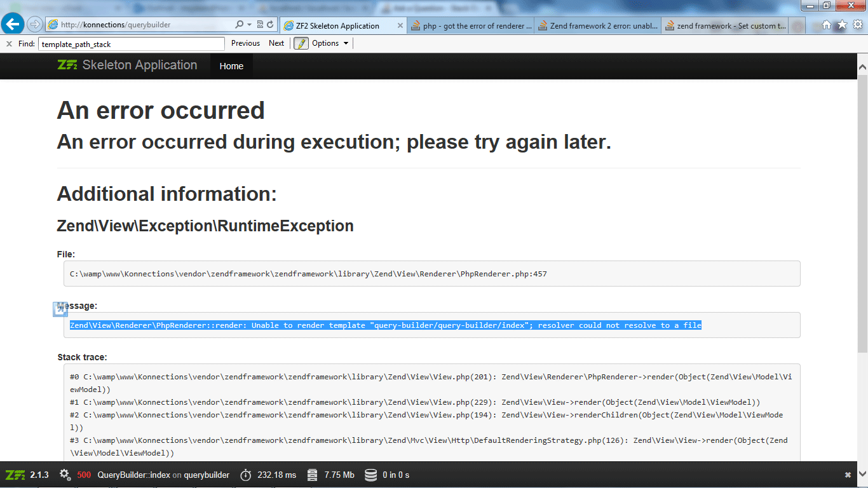Switch to 'zend framework - Set custom t...' tab
868x488 pixels.
[725, 26]
